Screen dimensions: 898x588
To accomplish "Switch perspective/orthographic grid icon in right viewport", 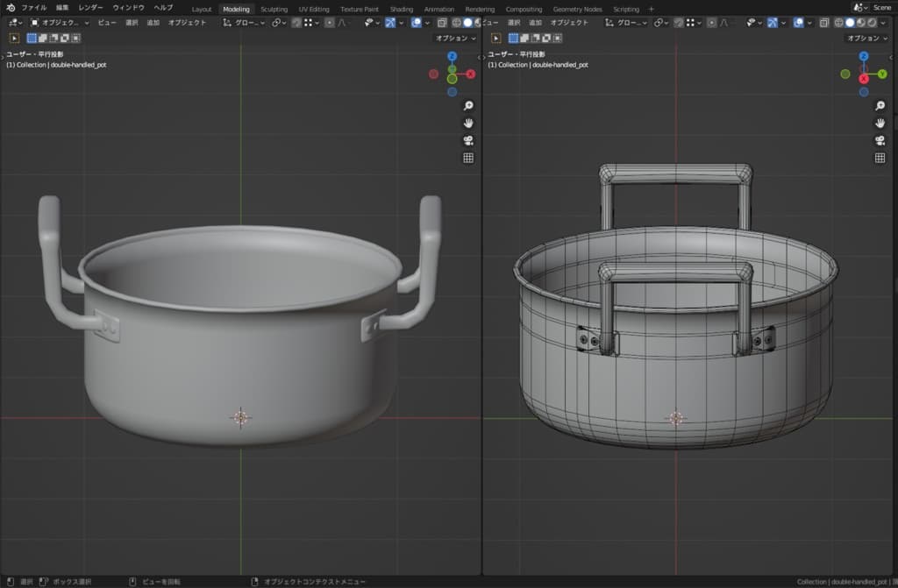I will (x=880, y=158).
